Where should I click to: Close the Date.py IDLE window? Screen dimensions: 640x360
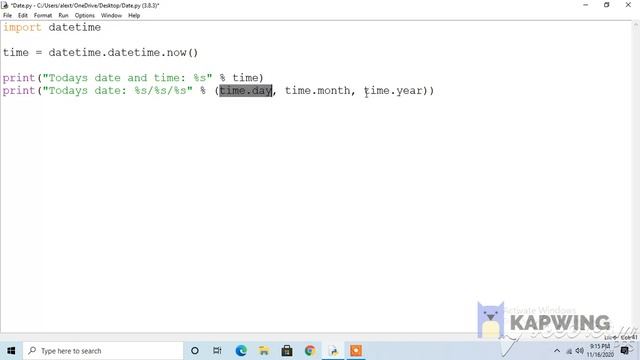pyautogui.click(x=628, y=5)
